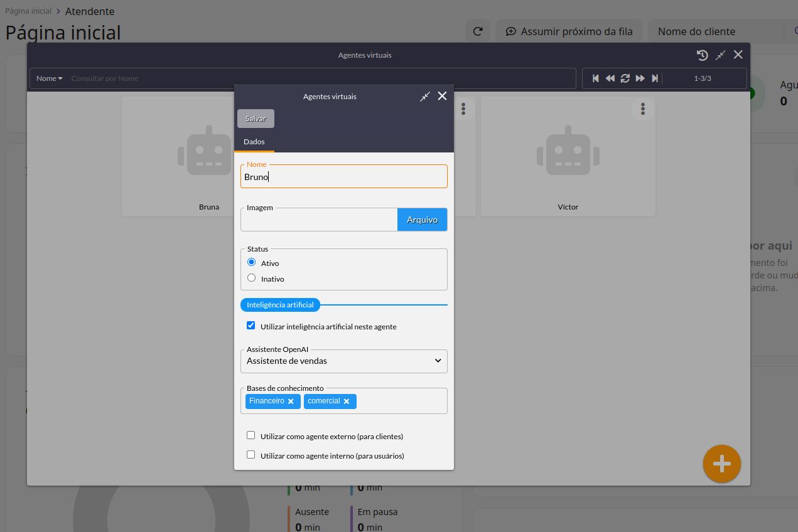The image size is (798, 532).
Task: Enable Utilizar como agente interno (para usuários)
Action: pos(251,455)
